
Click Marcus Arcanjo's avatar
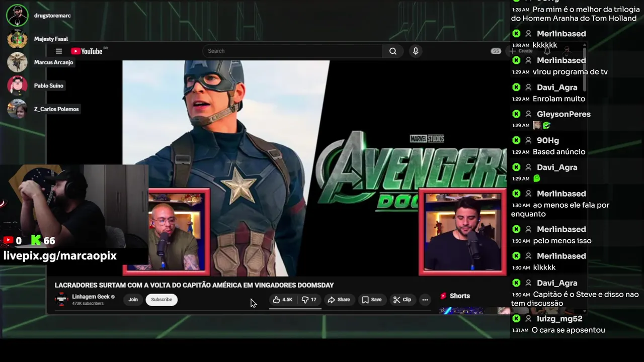pos(17,62)
